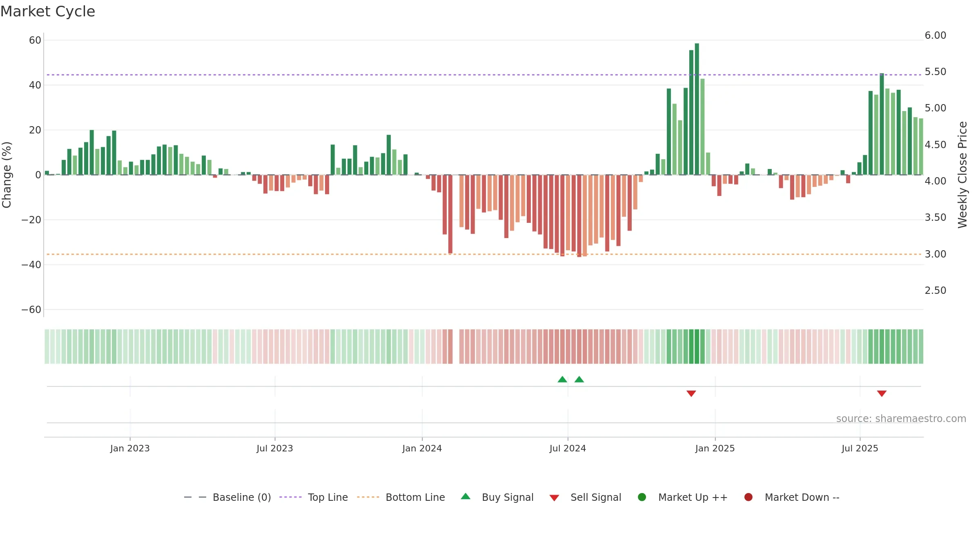Click the 60 tick on Change axis
The width and height of the screenshot is (980, 551).
point(35,40)
